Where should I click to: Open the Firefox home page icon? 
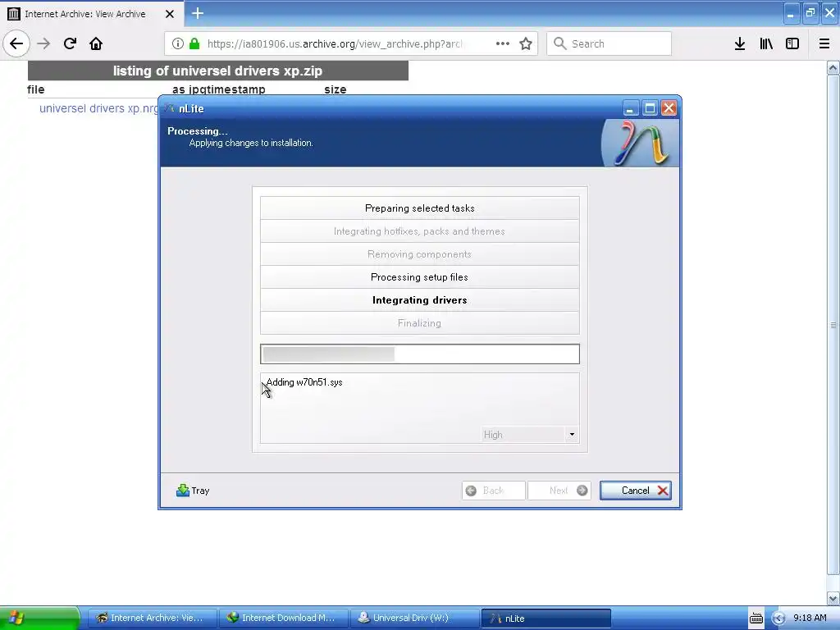[x=96, y=43]
